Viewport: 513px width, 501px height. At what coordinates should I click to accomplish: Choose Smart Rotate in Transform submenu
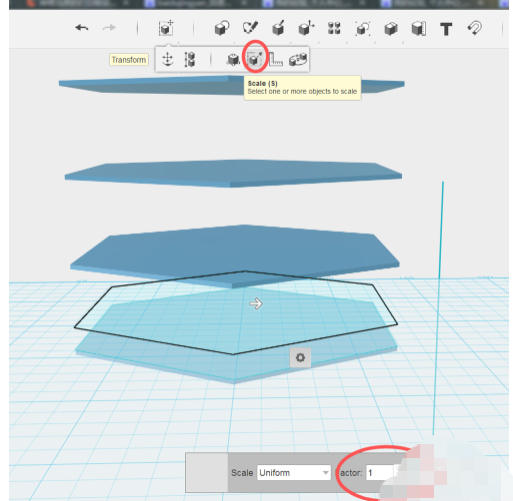[298, 60]
